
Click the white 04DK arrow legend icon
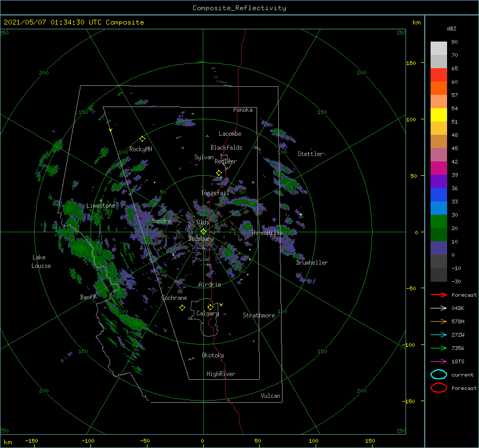coord(439,308)
